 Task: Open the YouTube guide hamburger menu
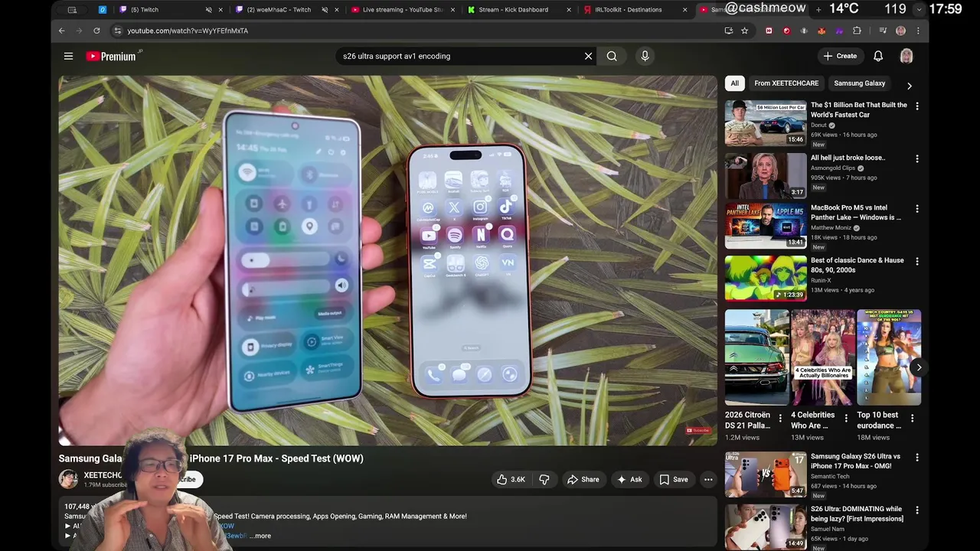(68, 56)
